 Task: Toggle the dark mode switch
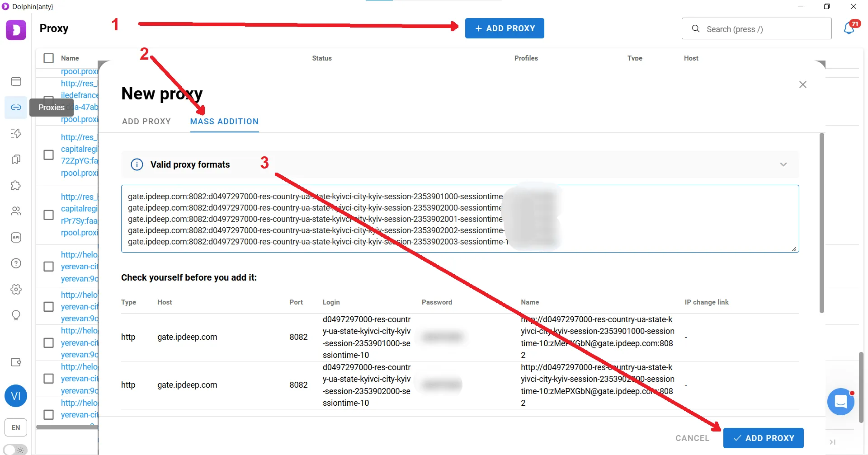pyautogui.click(x=15, y=450)
